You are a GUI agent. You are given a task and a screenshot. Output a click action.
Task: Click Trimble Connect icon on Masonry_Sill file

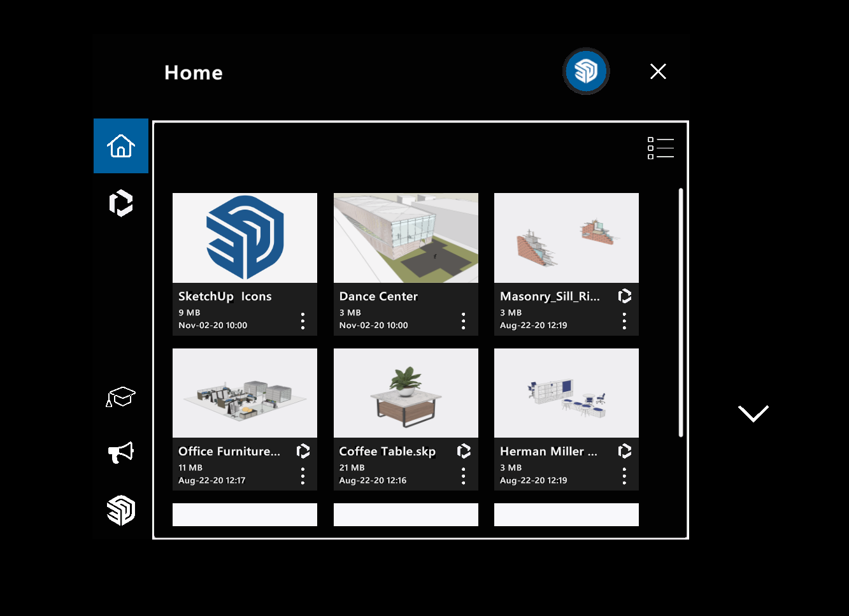[x=625, y=296]
